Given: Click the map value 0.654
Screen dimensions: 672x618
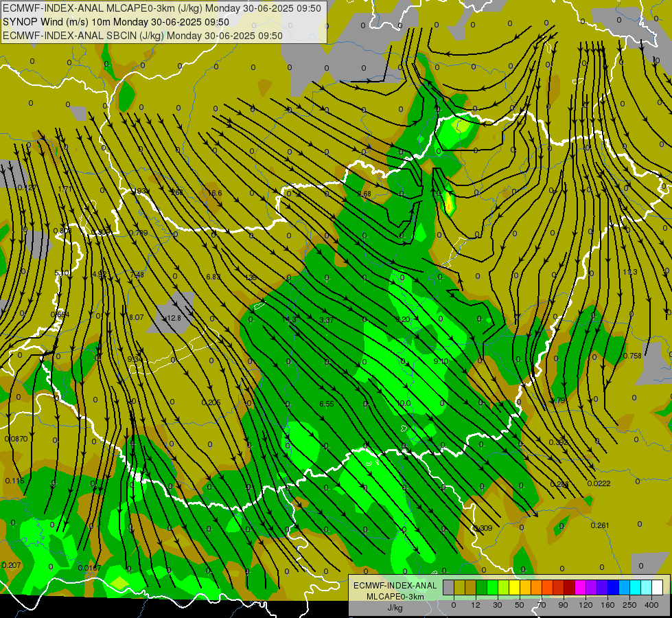Looking at the screenshot, I should (x=60, y=314).
